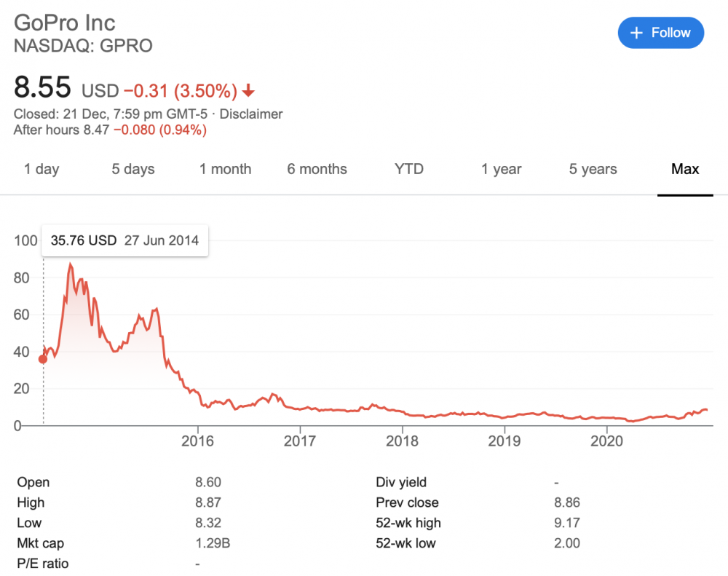Show the 5 years chart range

point(593,169)
